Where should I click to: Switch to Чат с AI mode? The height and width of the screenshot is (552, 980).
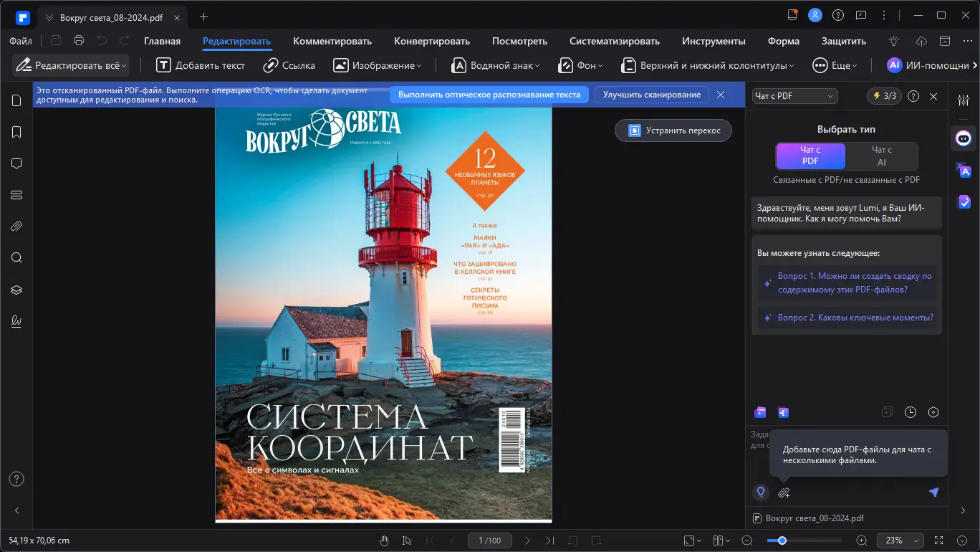click(x=881, y=156)
